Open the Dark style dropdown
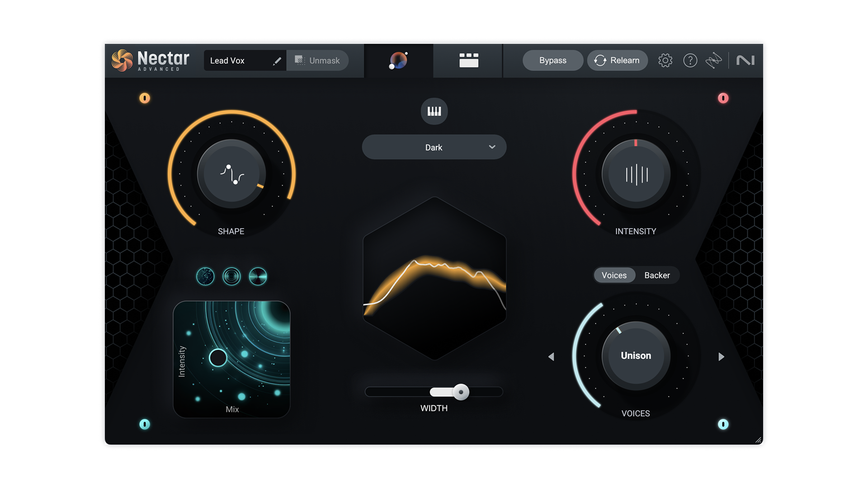 [434, 147]
